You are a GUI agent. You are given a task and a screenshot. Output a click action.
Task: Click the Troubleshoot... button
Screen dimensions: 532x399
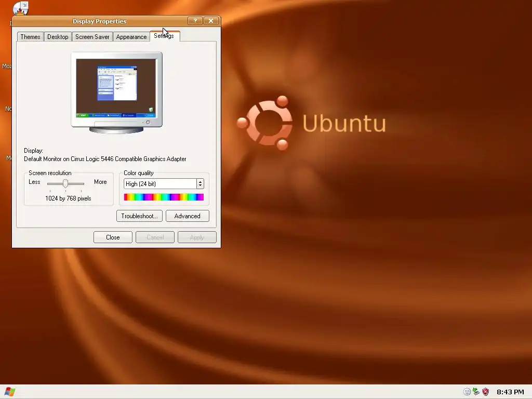[x=139, y=216]
